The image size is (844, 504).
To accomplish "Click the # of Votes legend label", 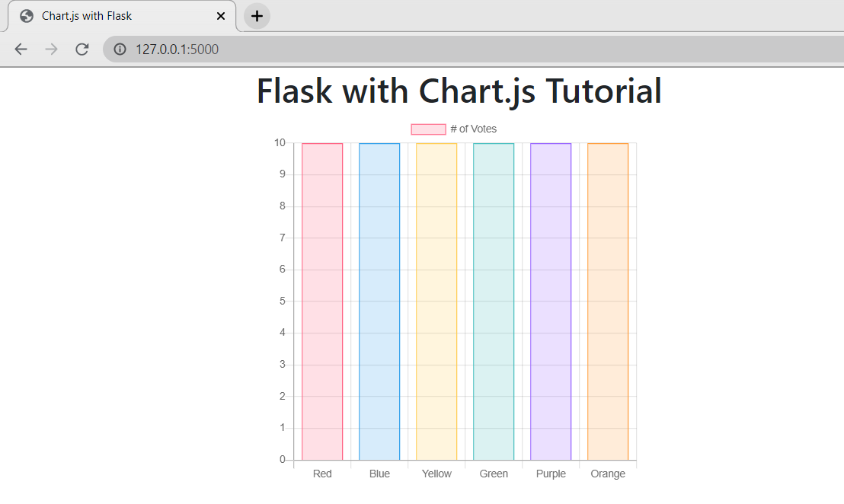I will click(474, 129).
